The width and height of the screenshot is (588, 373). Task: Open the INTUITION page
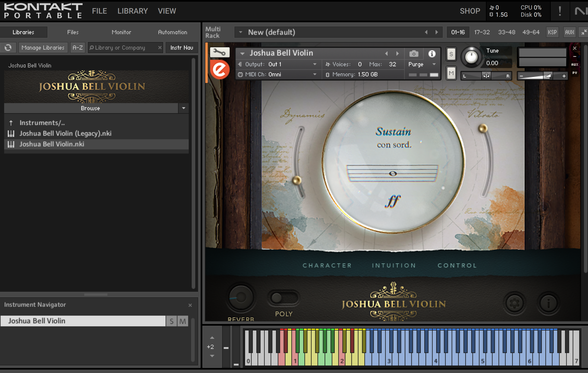[x=394, y=265]
